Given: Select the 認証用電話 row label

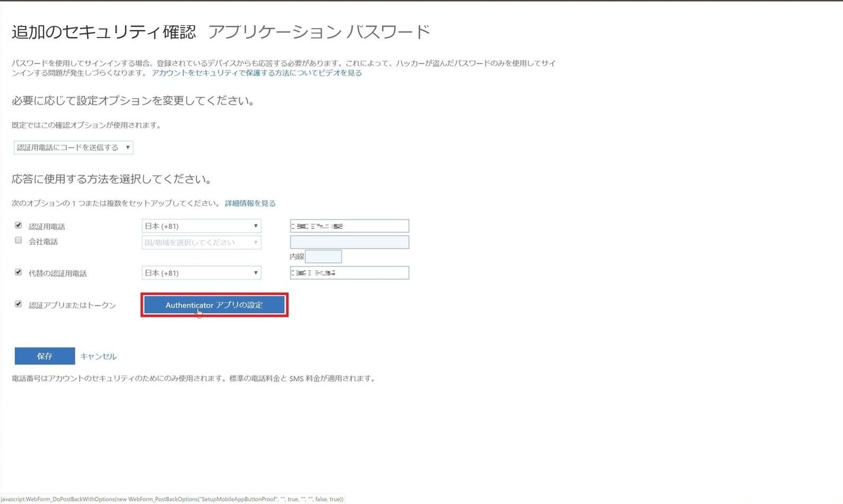Looking at the screenshot, I should [46, 225].
